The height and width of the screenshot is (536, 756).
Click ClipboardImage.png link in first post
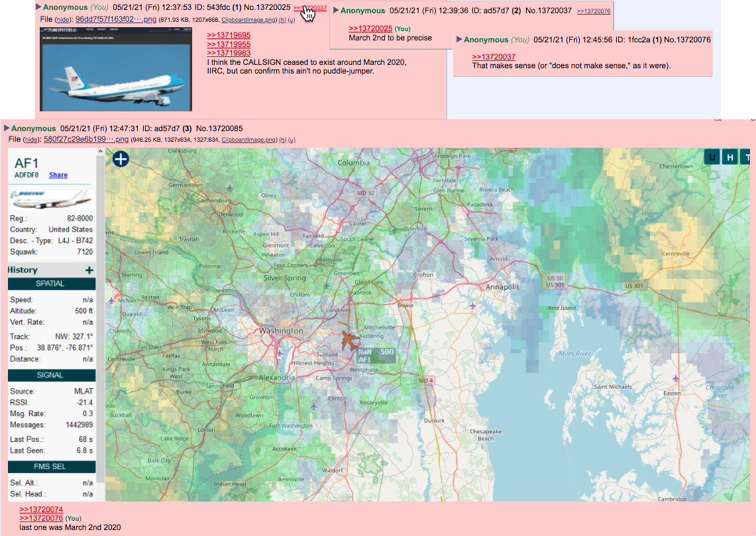coord(248,20)
